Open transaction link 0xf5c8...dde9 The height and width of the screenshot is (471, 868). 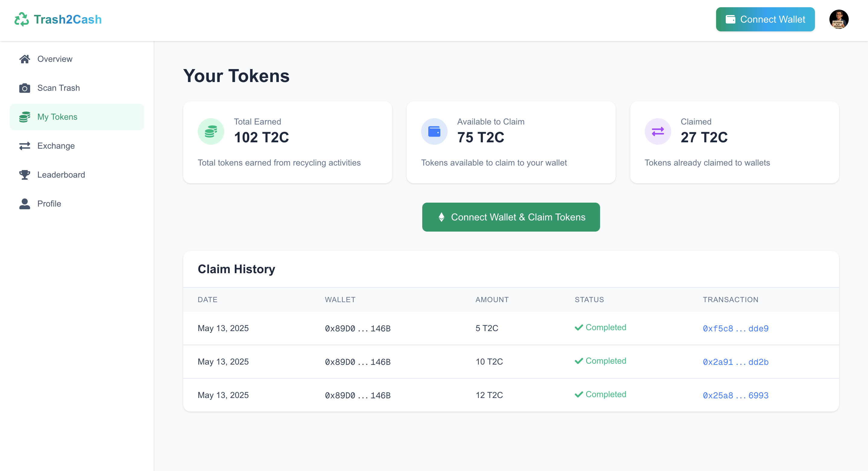tap(735, 328)
